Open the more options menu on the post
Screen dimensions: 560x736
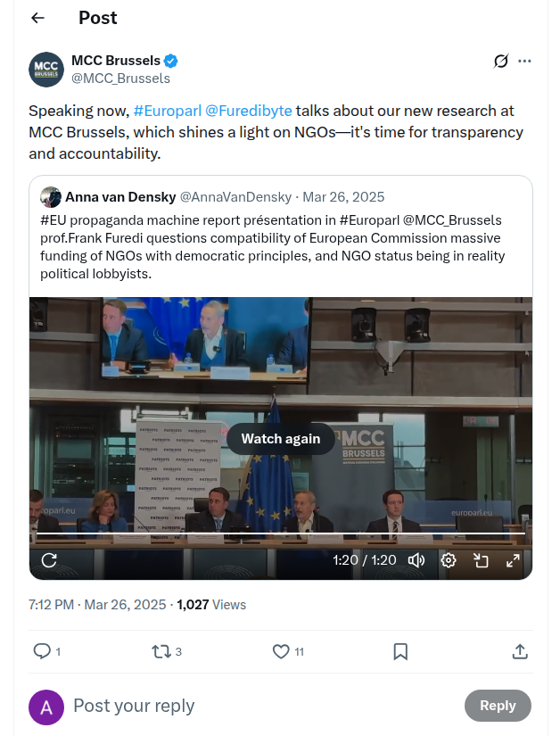coord(525,61)
